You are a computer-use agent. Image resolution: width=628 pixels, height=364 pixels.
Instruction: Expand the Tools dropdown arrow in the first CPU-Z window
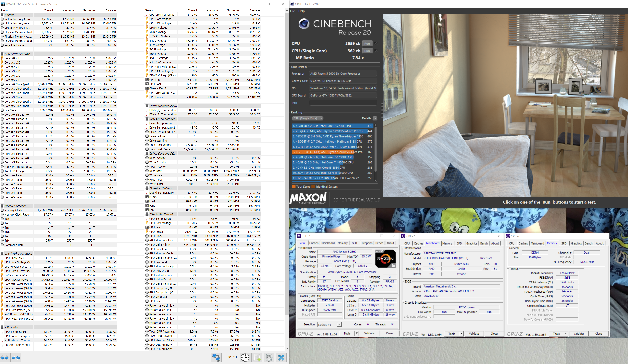coord(356,333)
